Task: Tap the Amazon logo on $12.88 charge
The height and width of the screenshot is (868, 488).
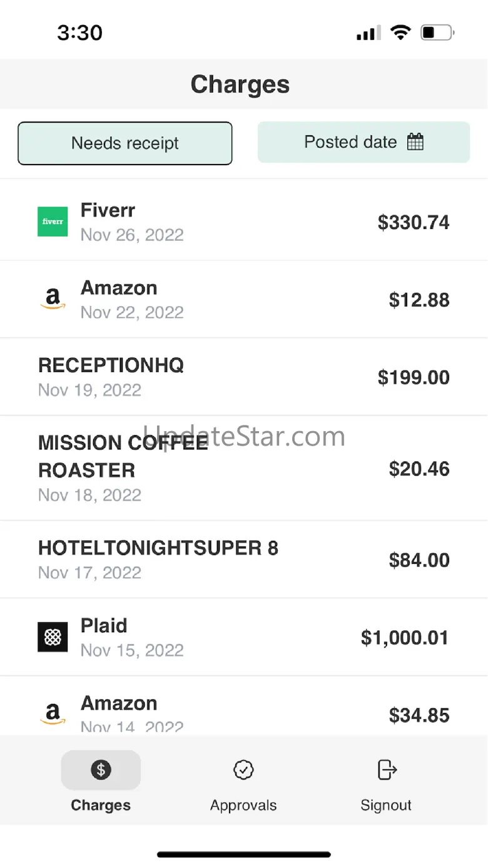Action: (x=53, y=299)
